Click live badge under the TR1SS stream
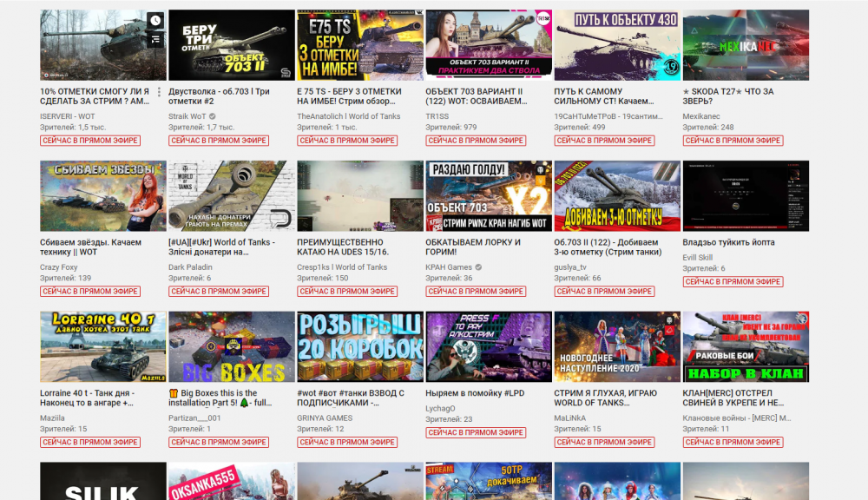This screenshot has width=868, height=500. coord(476,140)
